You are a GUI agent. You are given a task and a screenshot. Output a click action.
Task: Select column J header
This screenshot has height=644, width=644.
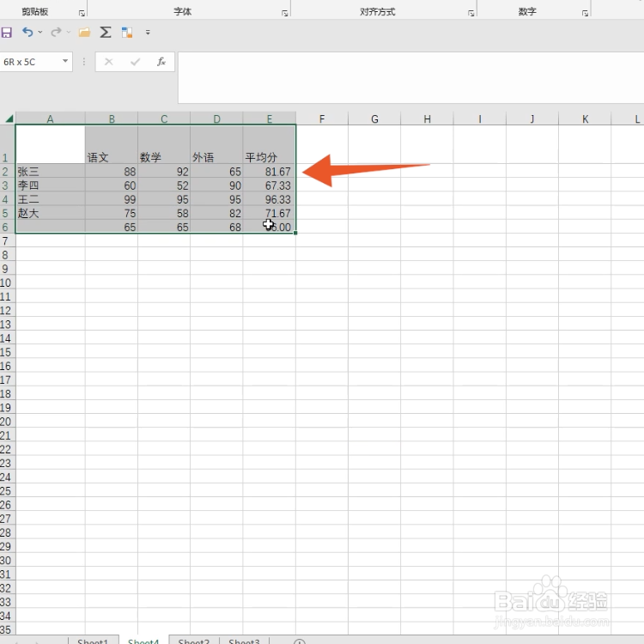pos(532,118)
